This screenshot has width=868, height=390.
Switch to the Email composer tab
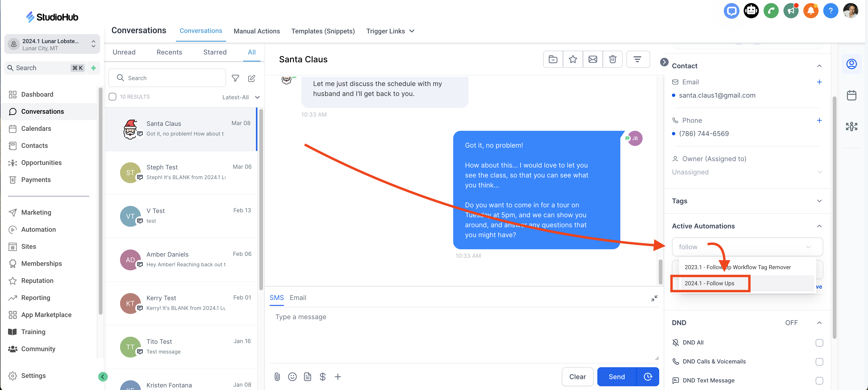click(298, 298)
